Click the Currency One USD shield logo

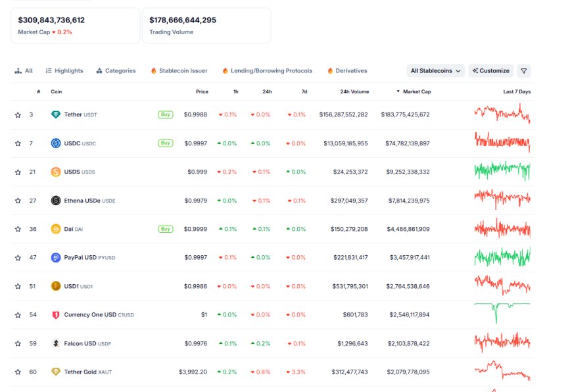[55, 314]
